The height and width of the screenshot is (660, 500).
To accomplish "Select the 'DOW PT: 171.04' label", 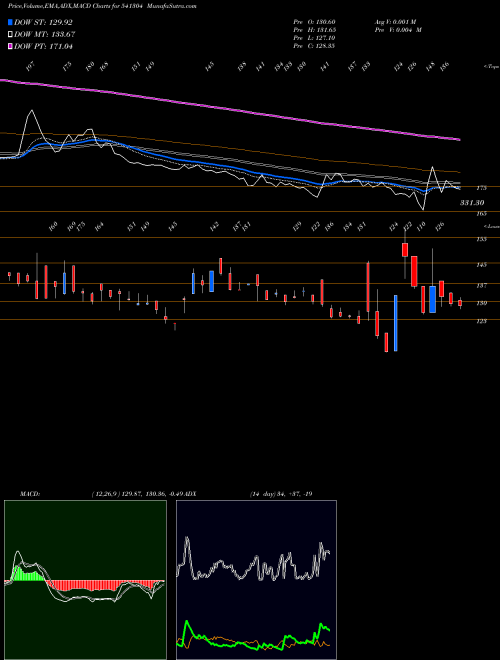I will [x=43, y=46].
